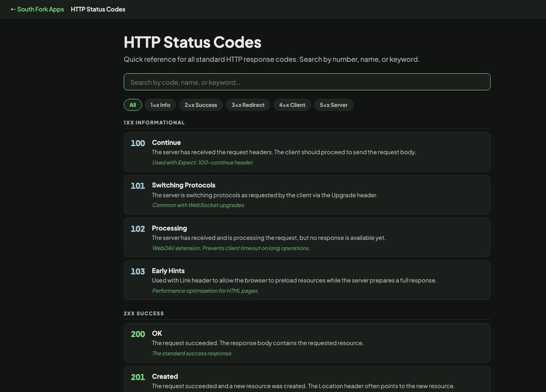Screen dimensions: 546x392
Task: Click the 100 status code number
Action: [138, 143]
